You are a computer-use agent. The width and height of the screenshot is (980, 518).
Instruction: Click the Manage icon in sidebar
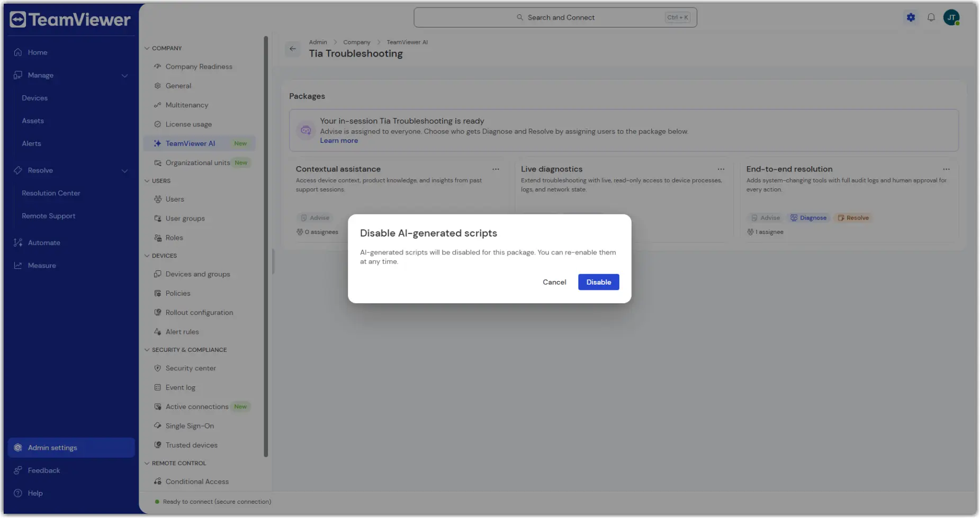tap(18, 75)
